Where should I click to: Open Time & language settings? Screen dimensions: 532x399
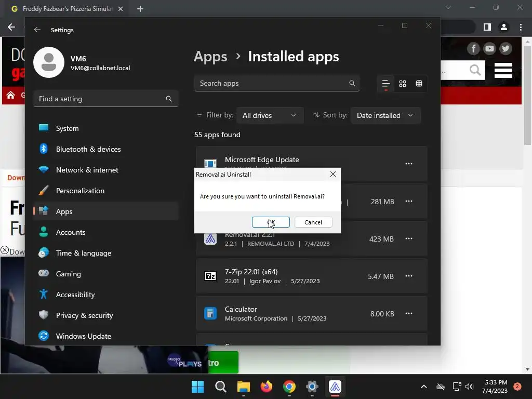click(x=106, y=253)
